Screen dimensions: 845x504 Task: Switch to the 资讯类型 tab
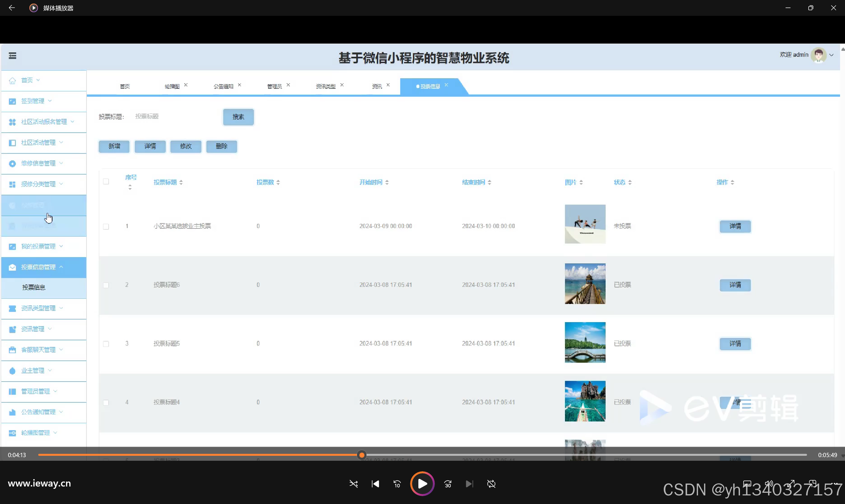point(326,86)
